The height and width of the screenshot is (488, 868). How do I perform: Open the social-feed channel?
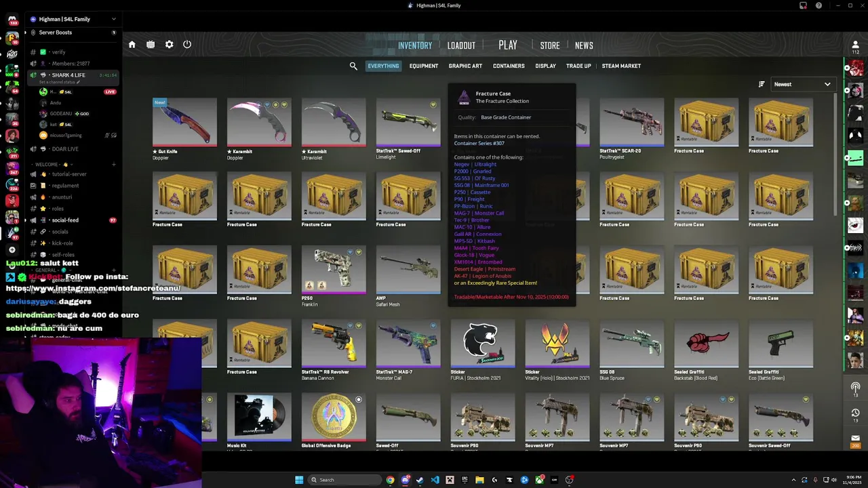[73, 220]
